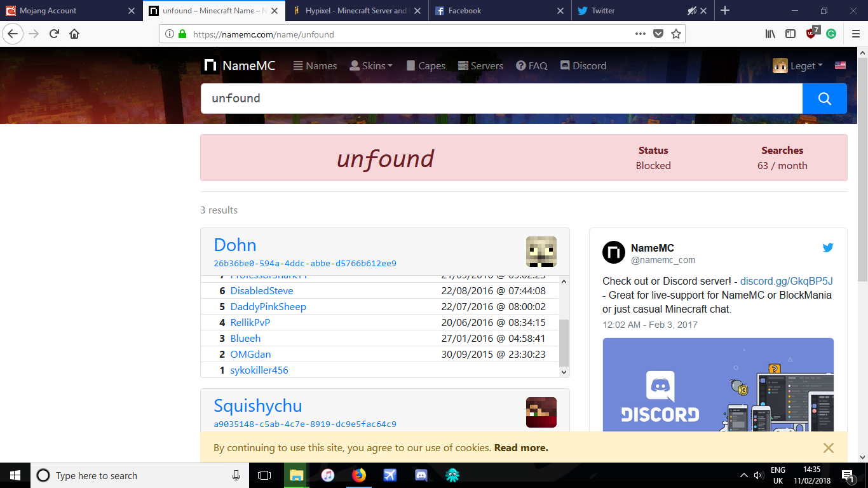Click the Discord taskbar icon
The height and width of the screenshot is (488, 868).
421,475
